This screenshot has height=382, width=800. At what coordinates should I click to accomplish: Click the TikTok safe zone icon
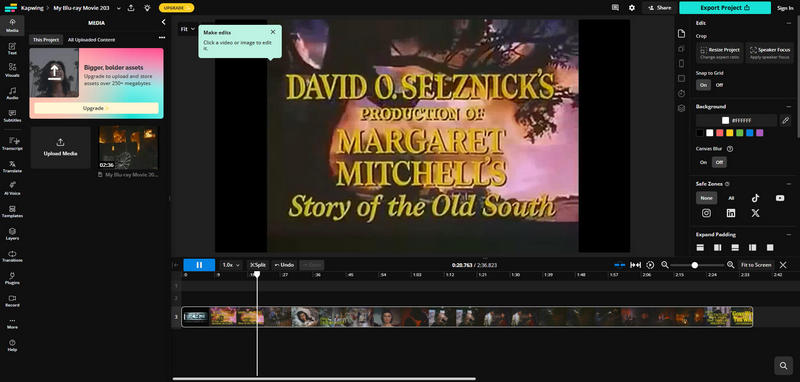pos(755,198)
